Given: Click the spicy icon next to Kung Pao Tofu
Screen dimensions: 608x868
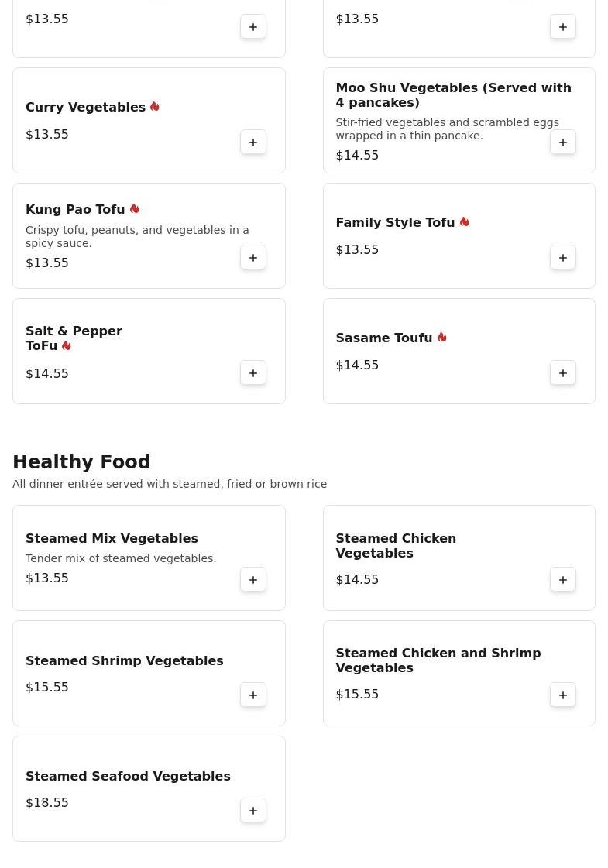Looking at the screenshot, I should click(135, 209).
